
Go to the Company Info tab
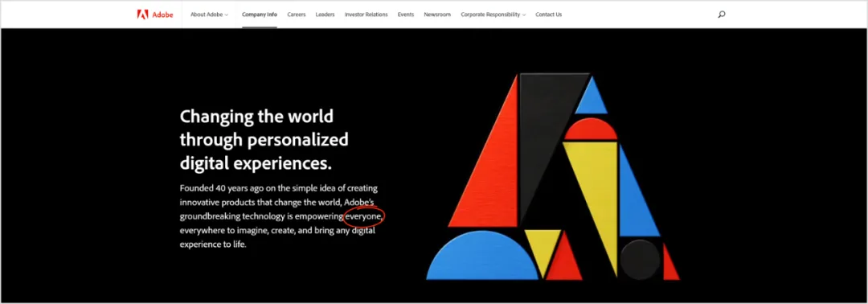(260, 14)
